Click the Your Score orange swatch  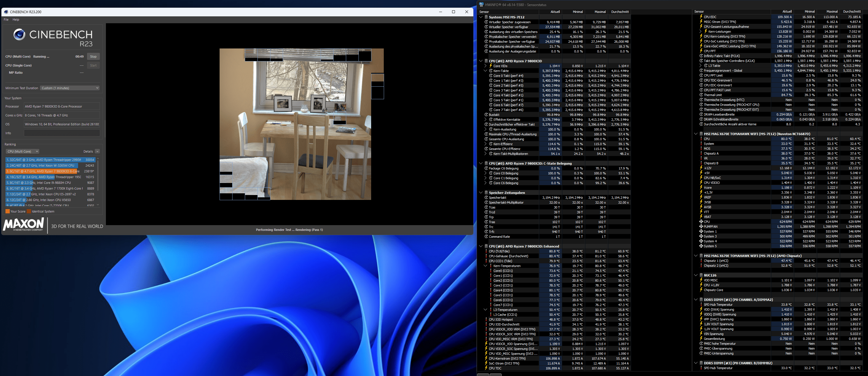click(x=7, y=211)
